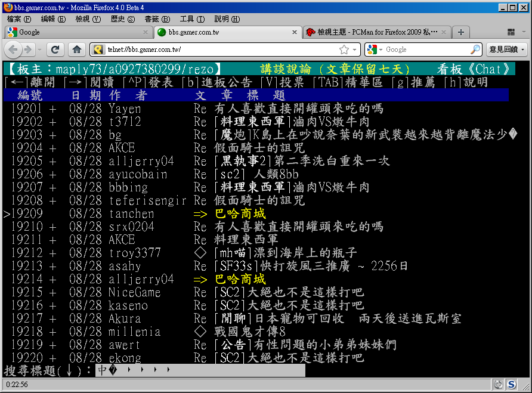Viewport: 532px width, 393px height.
Task: Click post 19219 by awert
Action: click(x=203, y=345)
